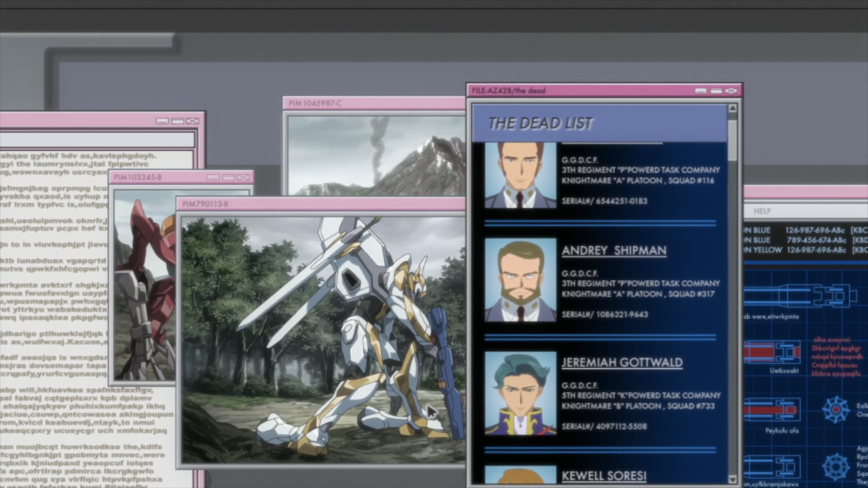Select code 789-456-674-ABc in the blueprint window
Viewport: 868px width, 488px height.
816,240
